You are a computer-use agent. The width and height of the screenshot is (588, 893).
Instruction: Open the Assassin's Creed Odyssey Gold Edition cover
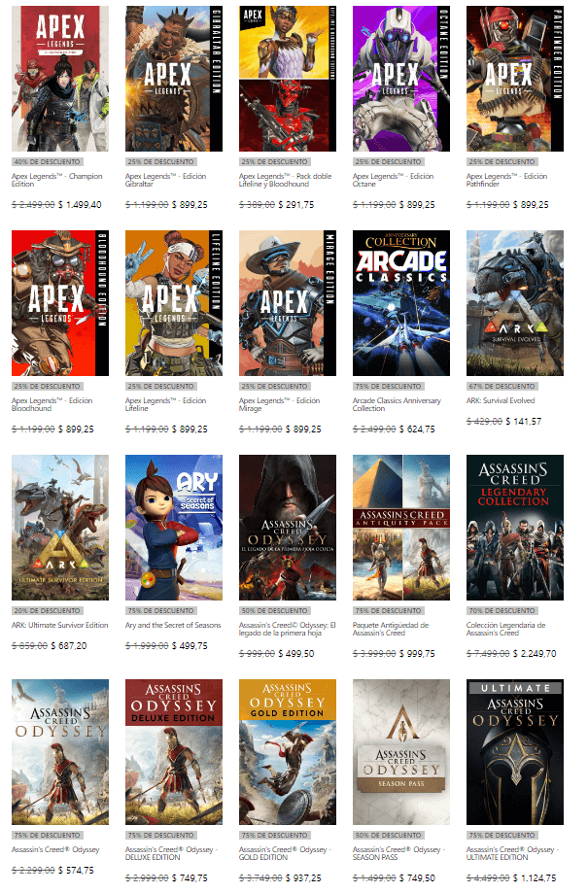click(x=288, y=751)
